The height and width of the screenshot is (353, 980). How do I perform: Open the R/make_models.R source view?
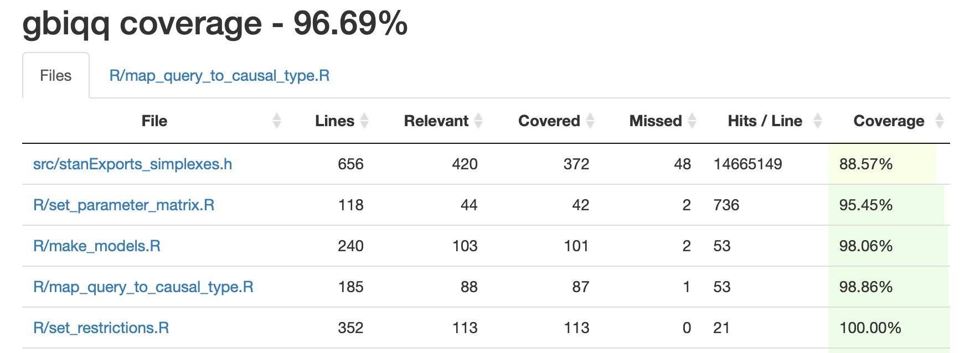95,246
